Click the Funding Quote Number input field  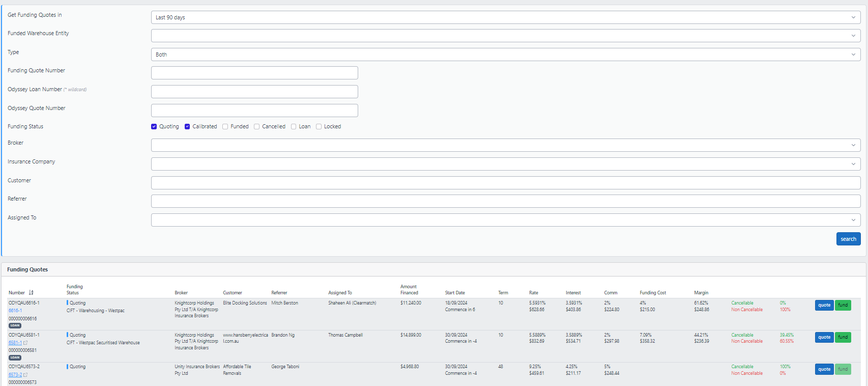(254, 73)
